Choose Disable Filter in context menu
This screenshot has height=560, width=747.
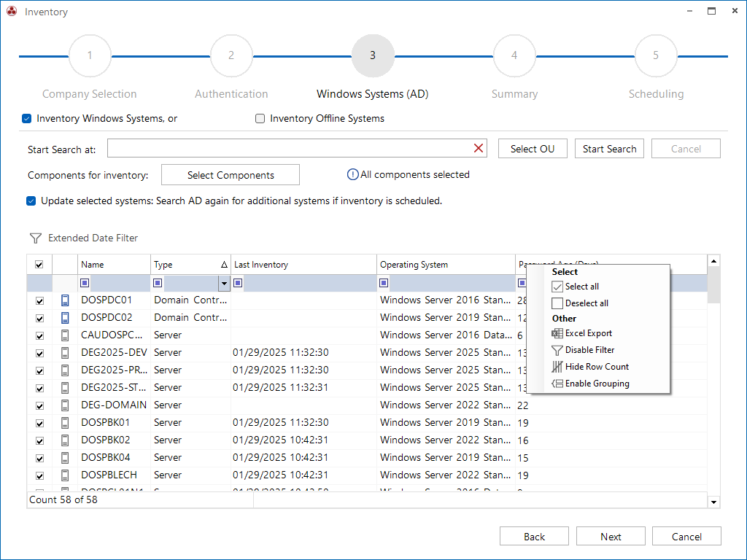pos(583,350)
